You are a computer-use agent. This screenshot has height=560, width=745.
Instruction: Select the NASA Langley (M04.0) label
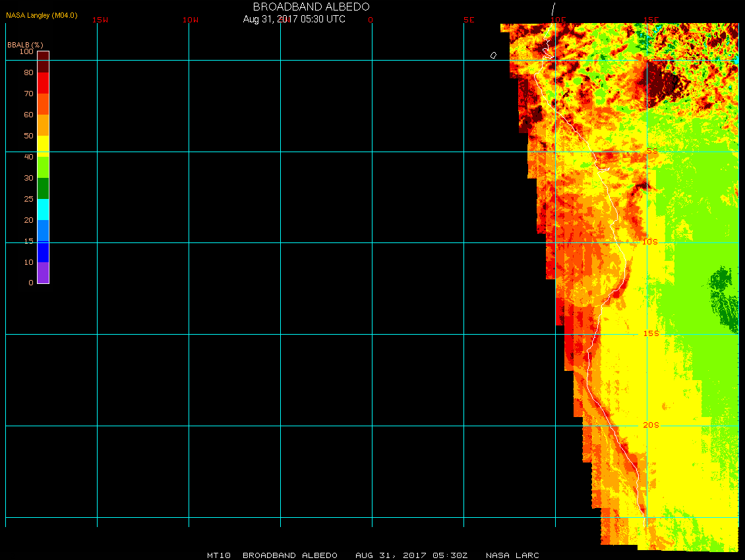click(x=42, y=15)
